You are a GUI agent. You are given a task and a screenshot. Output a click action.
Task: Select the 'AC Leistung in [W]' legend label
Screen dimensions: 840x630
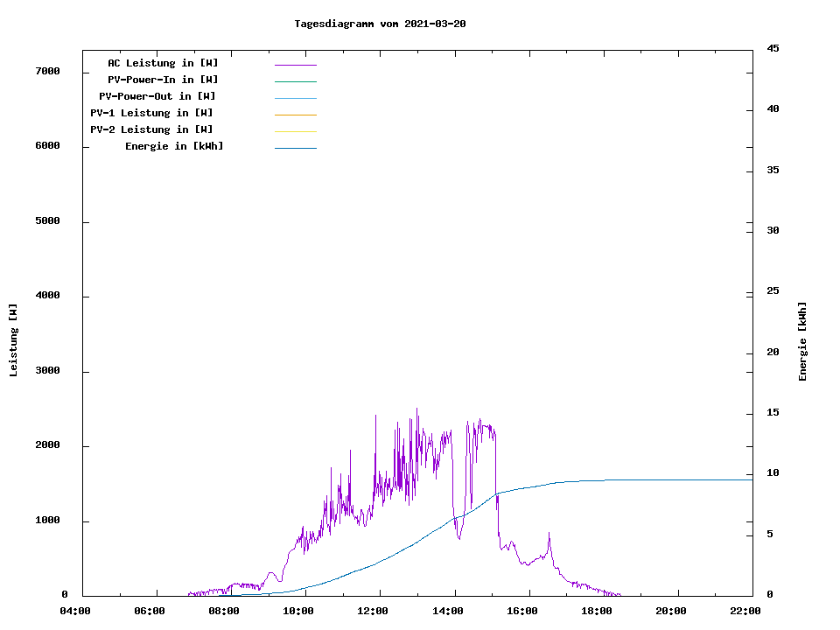[163, 63]
